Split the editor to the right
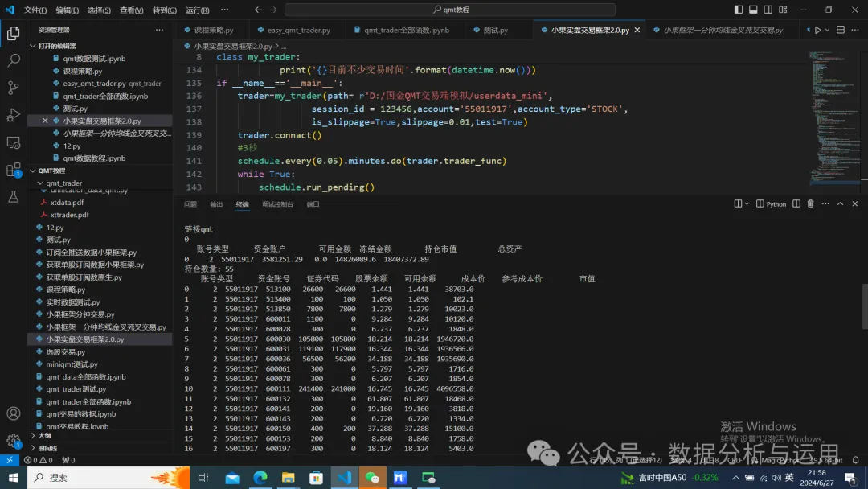This screenshot has width=868, height=489. pos(841,30)
